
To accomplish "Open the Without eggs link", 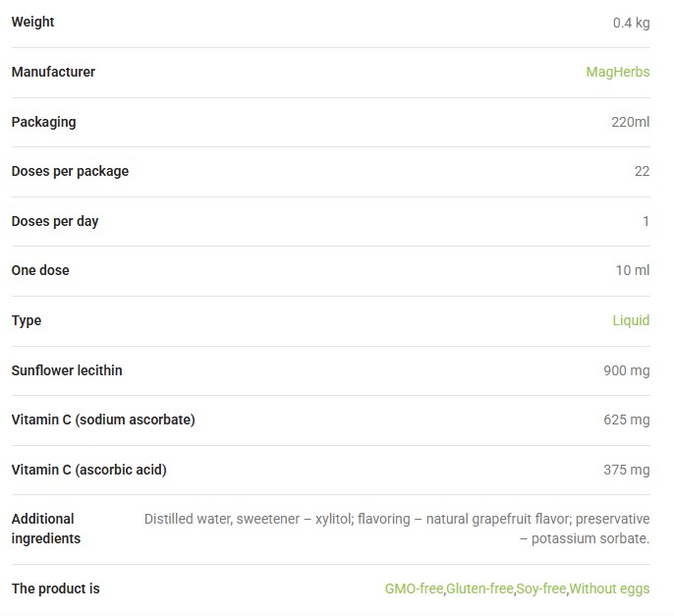I will coord(609,588).
